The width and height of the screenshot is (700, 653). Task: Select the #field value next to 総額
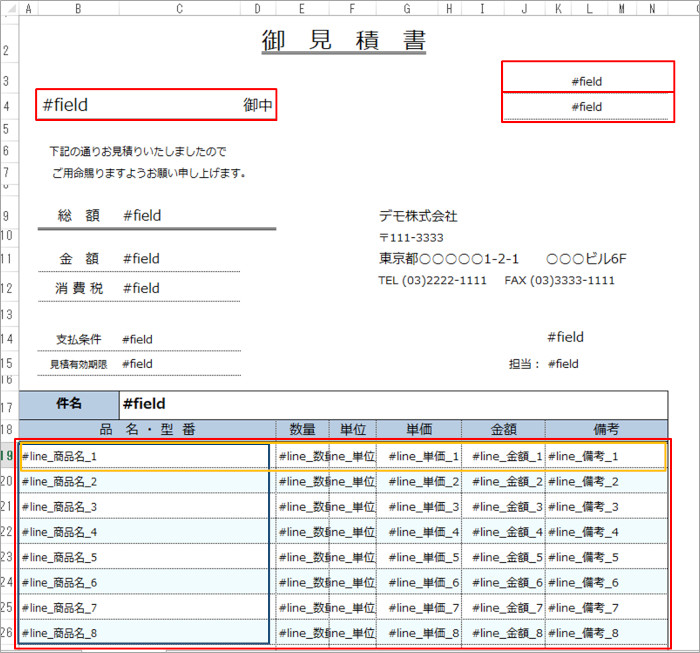coord(142,216)
